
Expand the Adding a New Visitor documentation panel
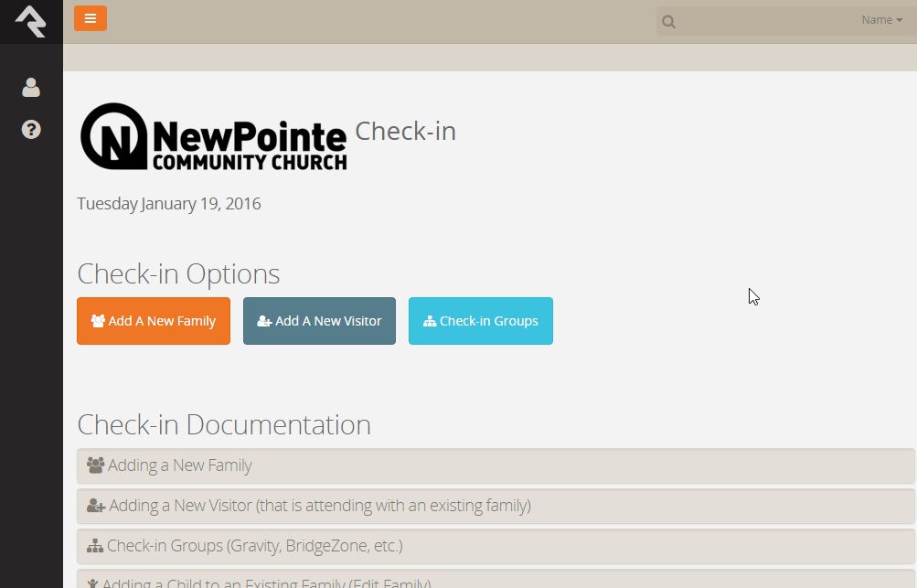click(495, 506)
